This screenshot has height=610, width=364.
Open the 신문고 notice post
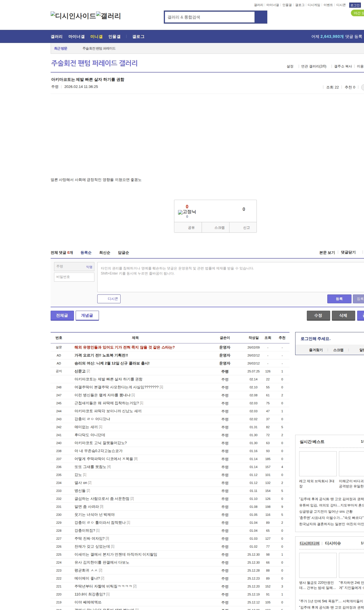pyautogui.click(x=80, y=371)
